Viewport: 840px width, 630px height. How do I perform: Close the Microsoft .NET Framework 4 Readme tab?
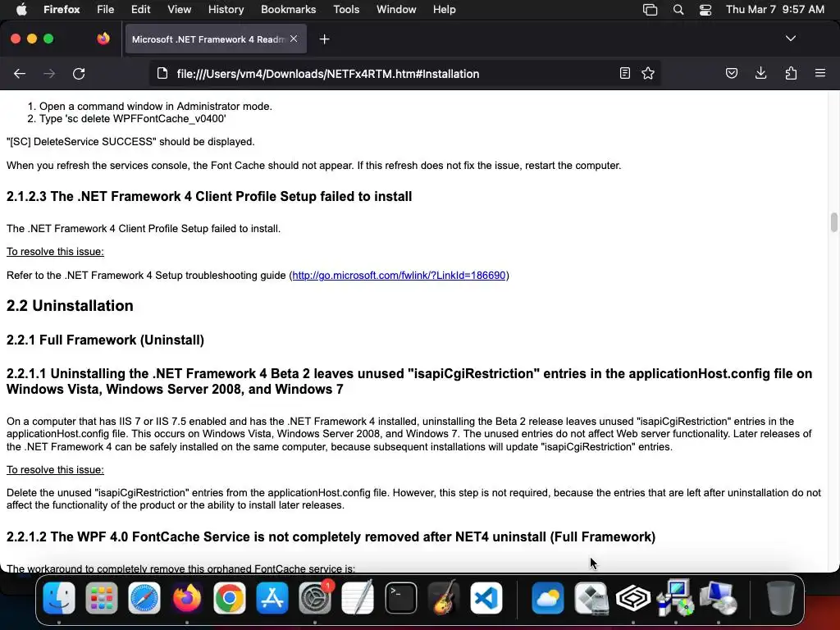coord(294,39)
